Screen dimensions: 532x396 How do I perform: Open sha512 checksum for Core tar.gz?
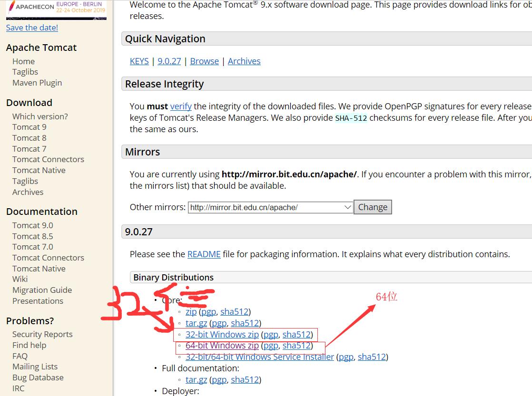(245, 323)
